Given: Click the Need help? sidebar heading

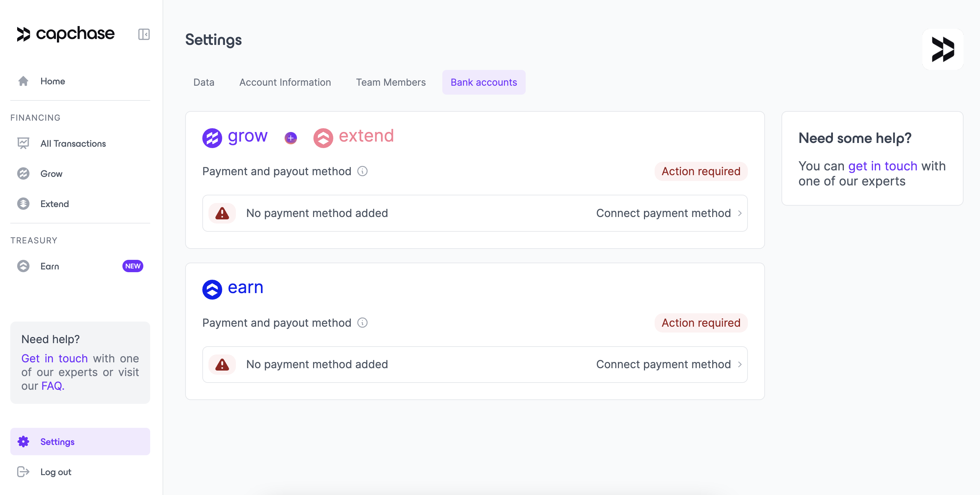Looking at the screenshot, I should pyautogui.click(x=50, y=339).
